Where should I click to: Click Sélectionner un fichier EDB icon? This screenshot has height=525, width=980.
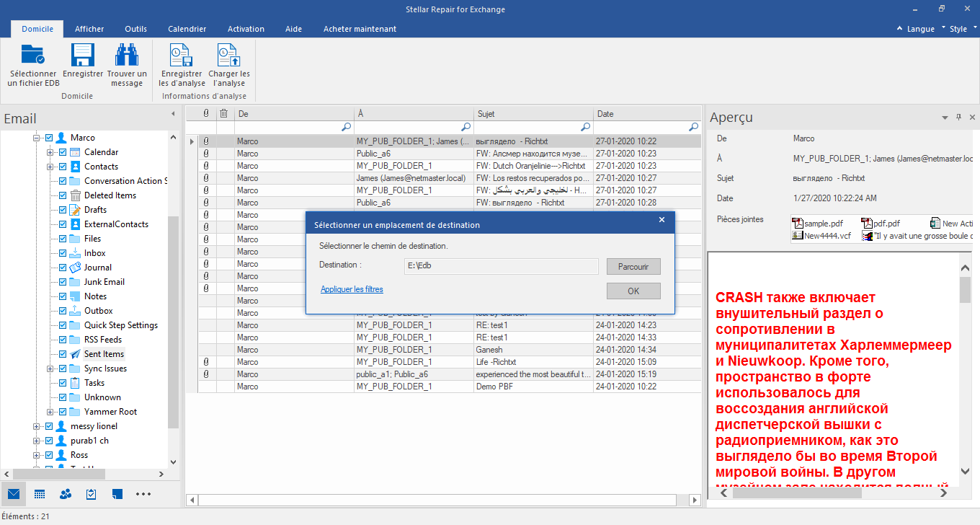(x=33, y=56)
